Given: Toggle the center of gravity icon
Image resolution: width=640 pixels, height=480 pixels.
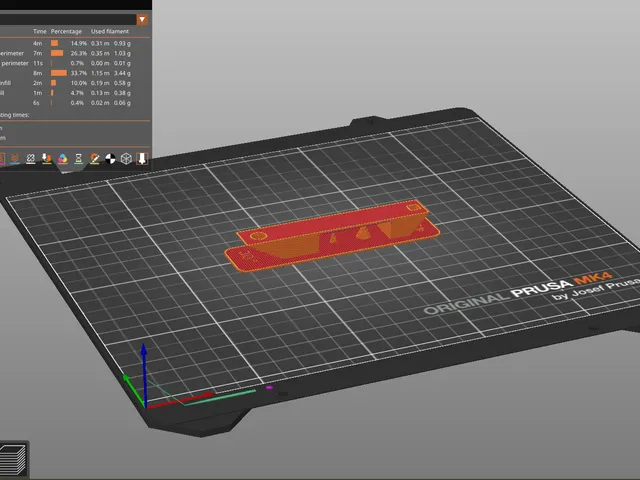Looking at the screenshot, I should click(x=110, y=158).
